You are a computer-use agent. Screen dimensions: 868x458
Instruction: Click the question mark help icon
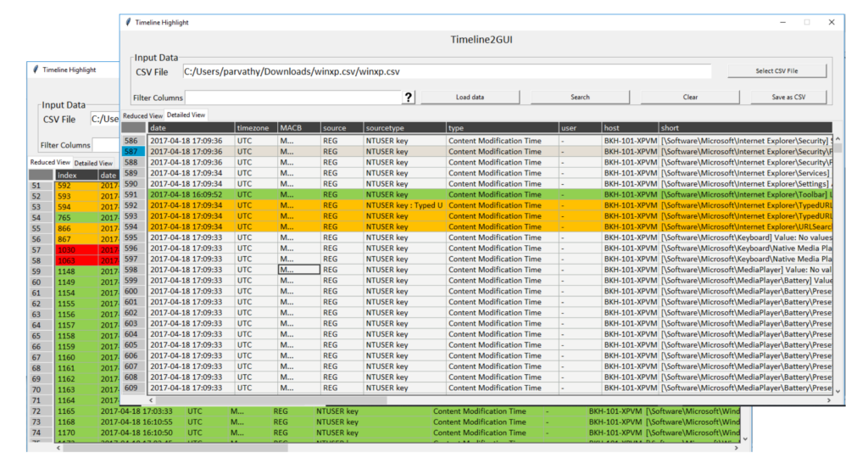click(x=408, y=98)
